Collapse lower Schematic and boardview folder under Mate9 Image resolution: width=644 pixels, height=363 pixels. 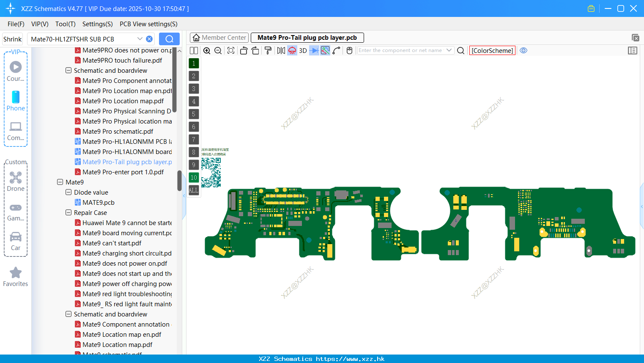click(69, 314)
